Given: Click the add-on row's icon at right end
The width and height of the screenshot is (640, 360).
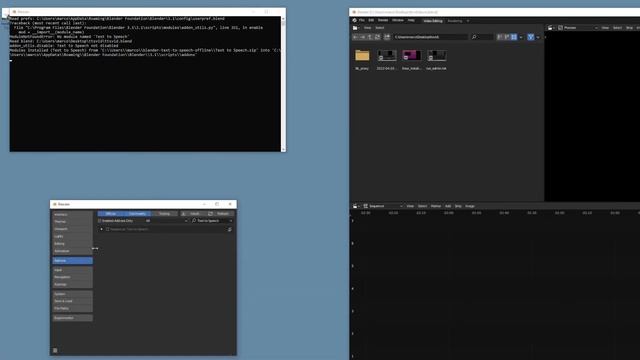Looking at the screenshot, I should [x=229, y=229].
